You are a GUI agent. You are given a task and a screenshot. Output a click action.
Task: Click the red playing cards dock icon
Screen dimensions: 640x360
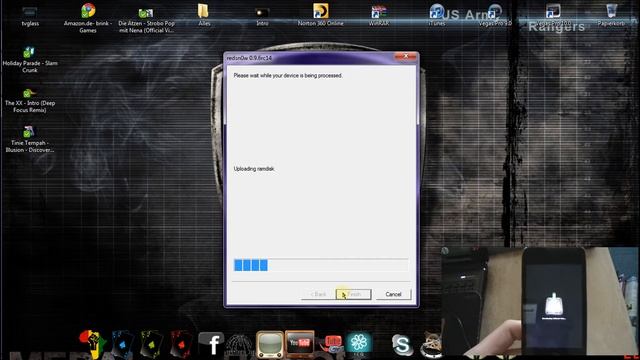coord(181,344)
